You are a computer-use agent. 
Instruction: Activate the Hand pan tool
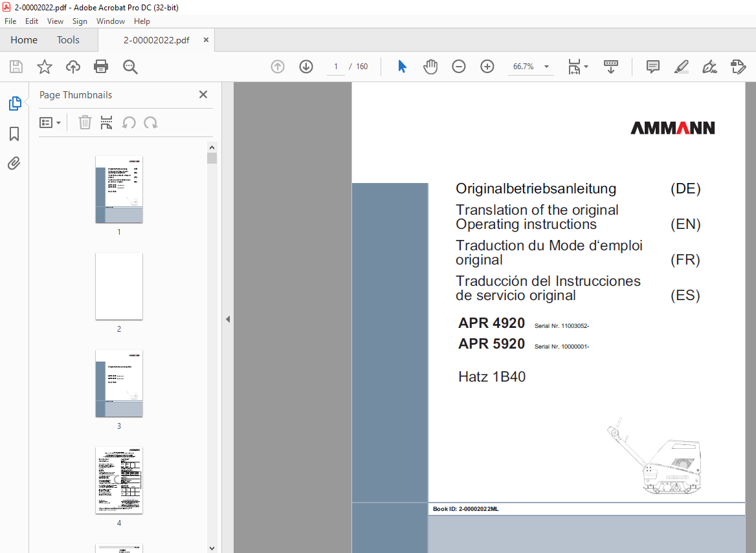430,67
